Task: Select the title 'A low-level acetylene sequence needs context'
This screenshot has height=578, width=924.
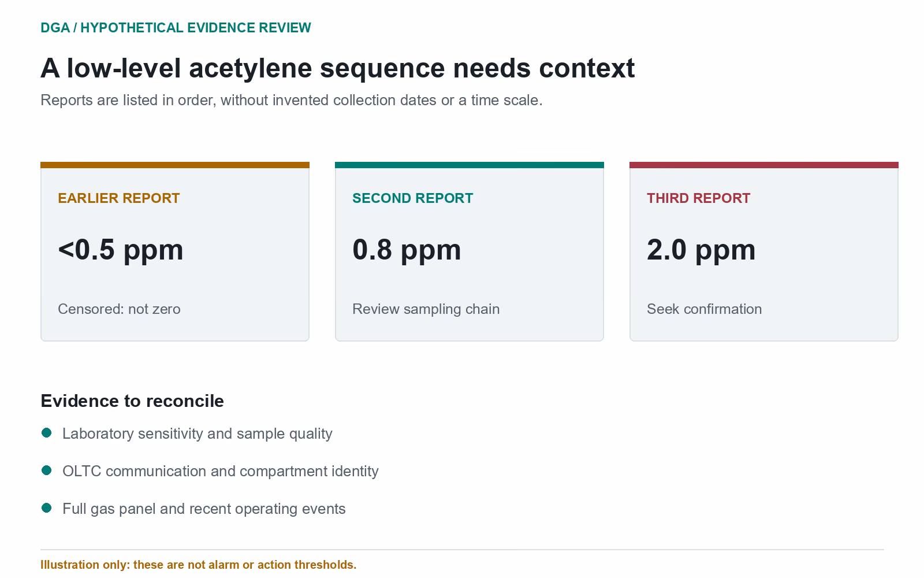Action: point(338,68)
